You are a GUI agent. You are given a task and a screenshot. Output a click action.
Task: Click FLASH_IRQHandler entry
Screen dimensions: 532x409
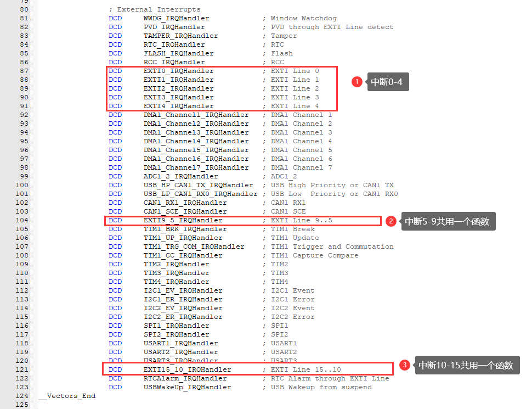point(178,54)
